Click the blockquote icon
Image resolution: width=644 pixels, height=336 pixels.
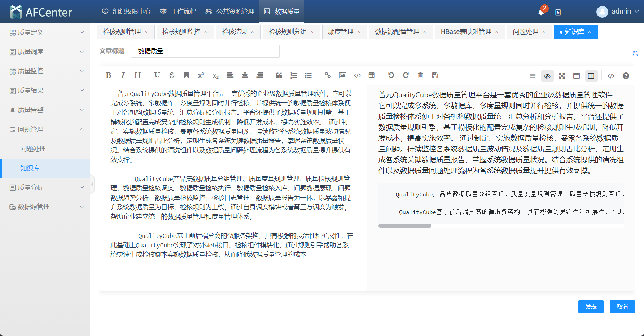point(279,75)
